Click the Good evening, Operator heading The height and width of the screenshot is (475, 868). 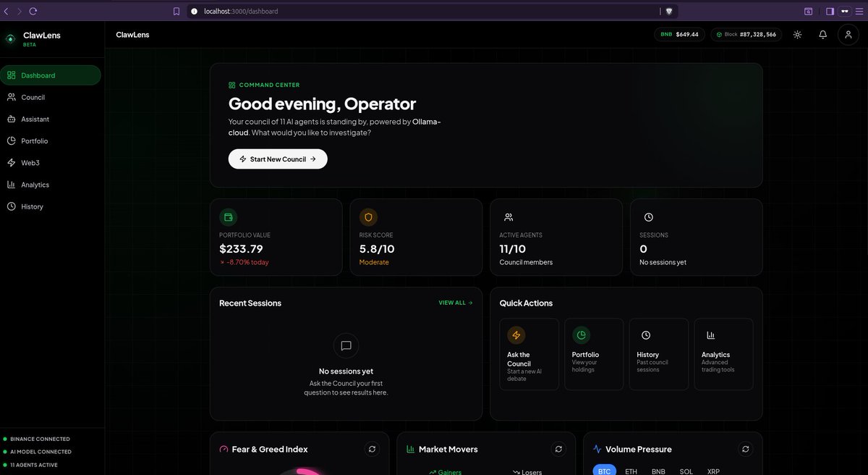tap(322, 104)
